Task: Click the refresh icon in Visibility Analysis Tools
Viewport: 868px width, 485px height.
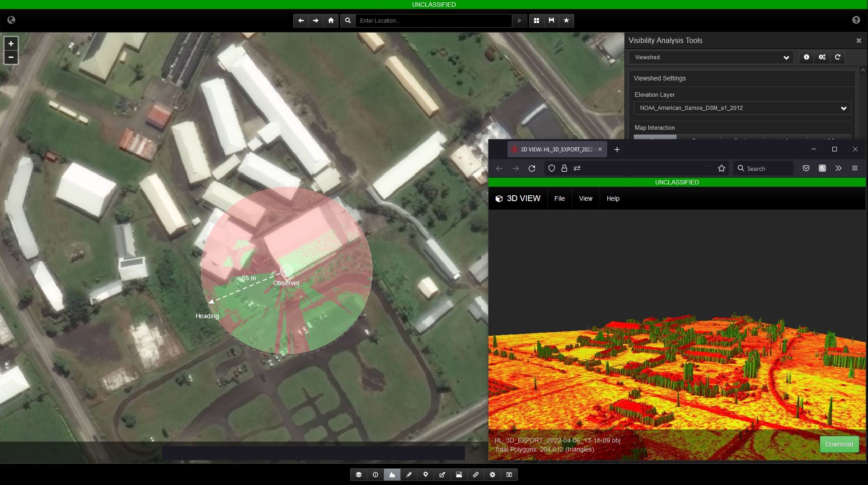Action: [838, 57]
